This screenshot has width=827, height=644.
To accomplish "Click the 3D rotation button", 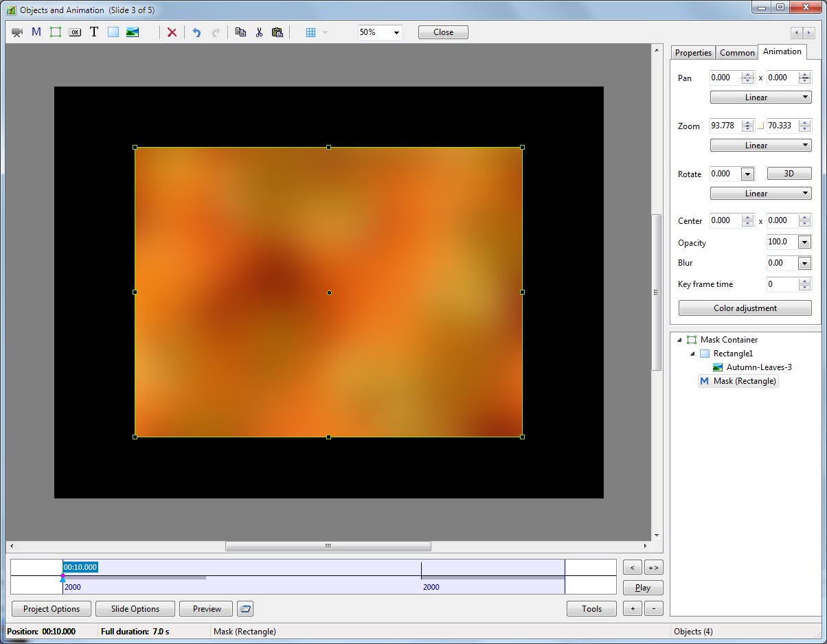I will (789, 174).
